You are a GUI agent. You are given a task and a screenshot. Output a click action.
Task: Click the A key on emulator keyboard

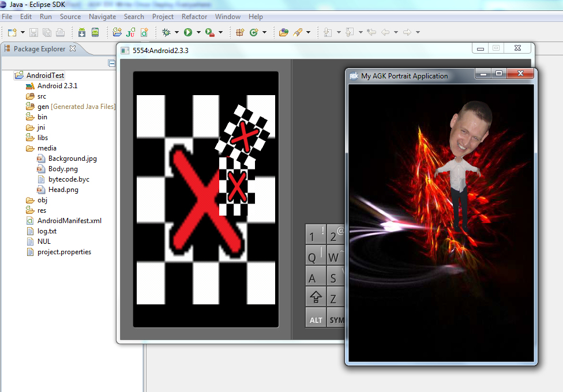pos(316,276)
